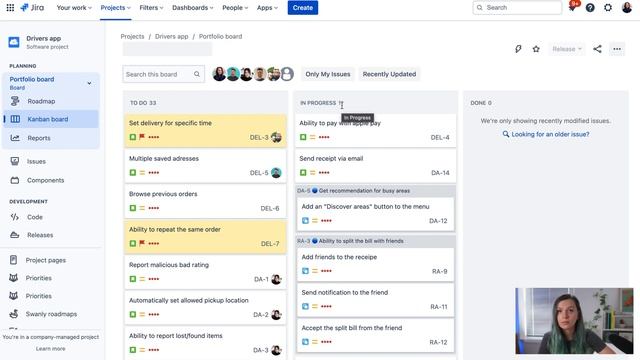Filter by the first assignee avatar
Image resolution: width=640 pixels, height=360 pixels.
[x=219, y=74]
